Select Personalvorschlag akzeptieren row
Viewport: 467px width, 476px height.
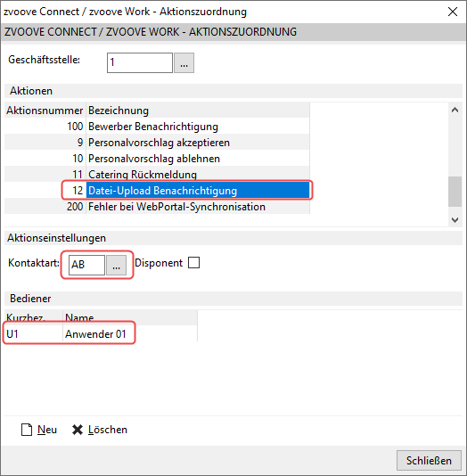(157, 143)
